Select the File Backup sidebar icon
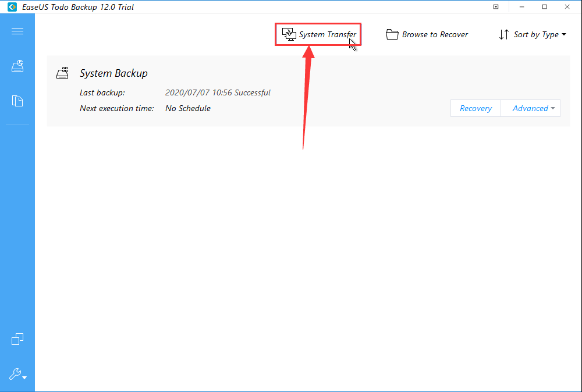 17,101
